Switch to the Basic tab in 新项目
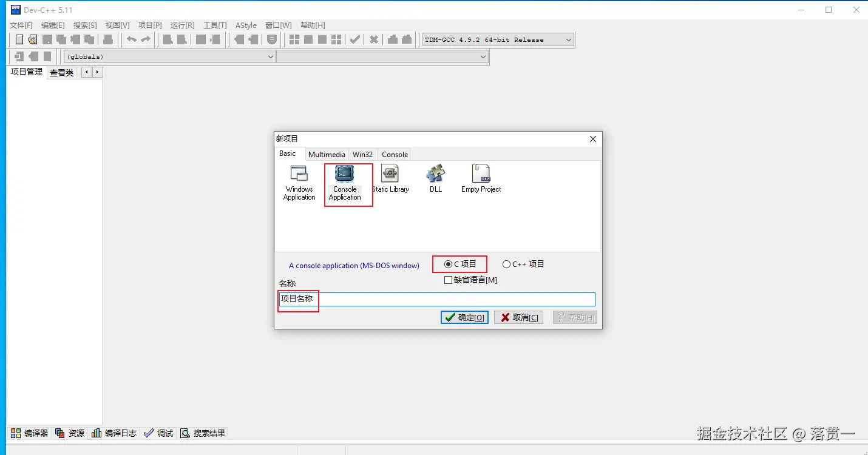The image size is (868, 455). 288,153
